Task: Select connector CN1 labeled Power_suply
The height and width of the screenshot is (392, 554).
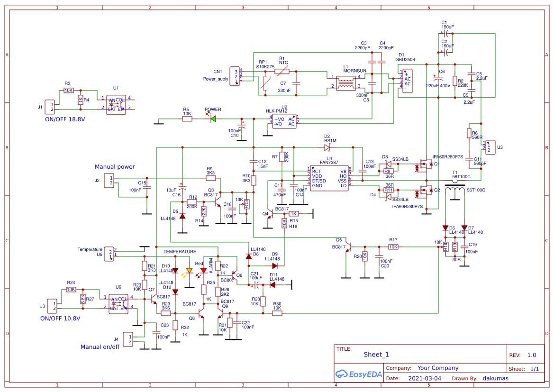Action: (x=235, y=77)
